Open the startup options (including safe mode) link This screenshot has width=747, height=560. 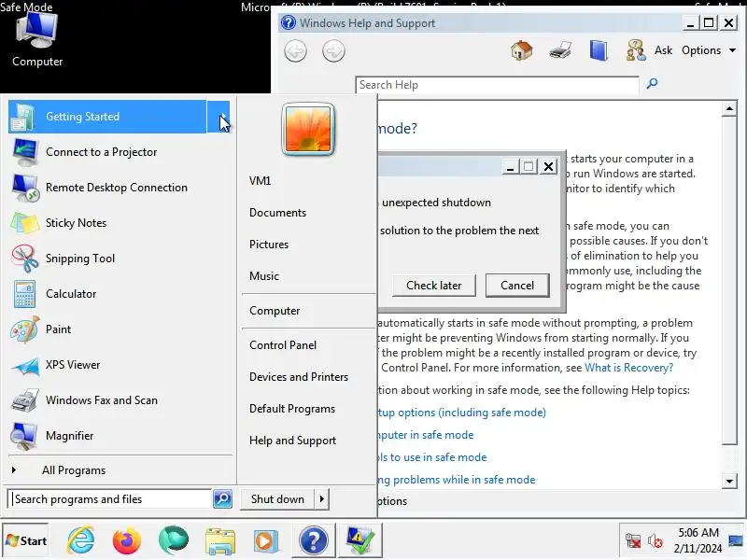click(461, 413)
